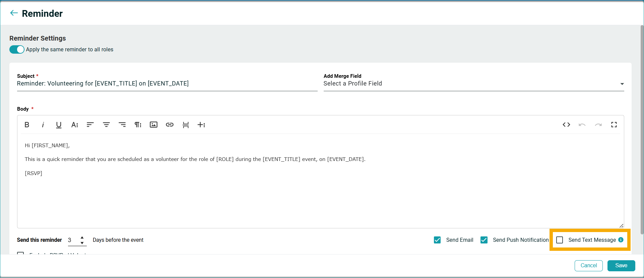Image resolution: width=644 pixels, height=278 pixels.
Task: Expand editor to fullscreen
Action: [x=614, y=125]
